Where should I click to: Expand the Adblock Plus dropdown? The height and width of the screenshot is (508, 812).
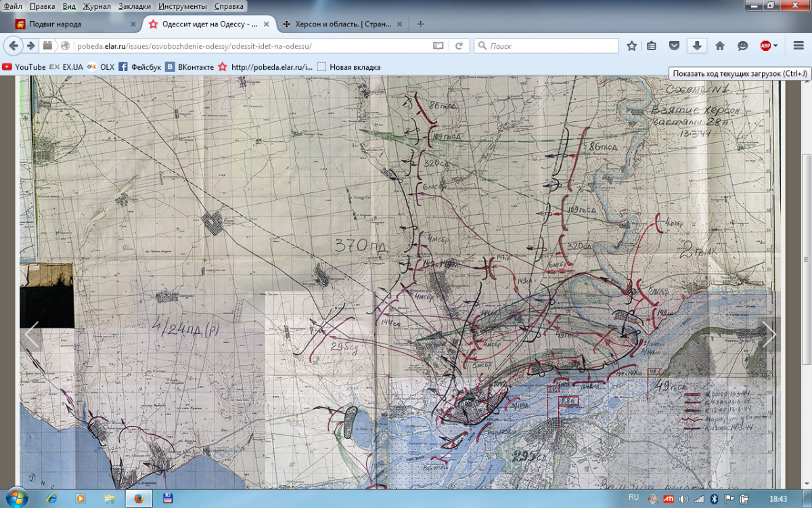[x=775, y=46]
